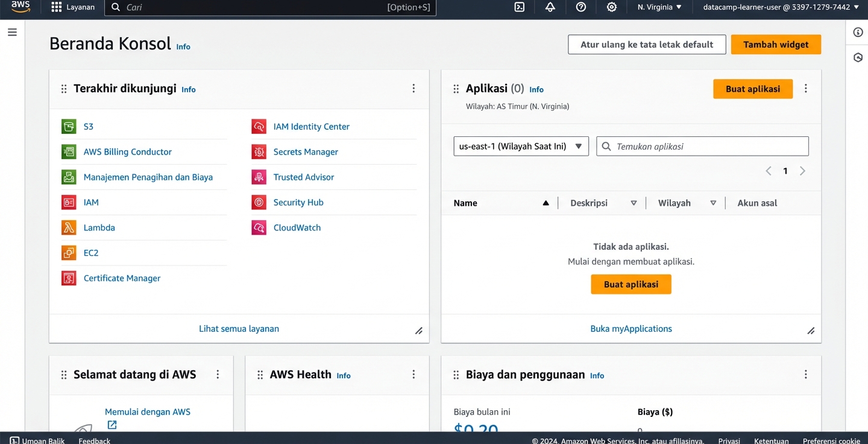The height and width of the screenshot is (444, 868).
Task: Click the Lambda service icon
Action: point(69,228)
